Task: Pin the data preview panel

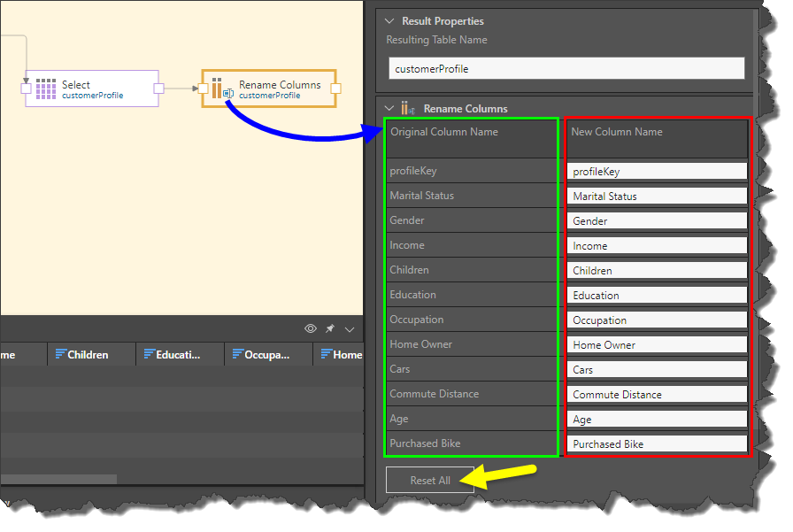Action: click(x=330, y=328)
